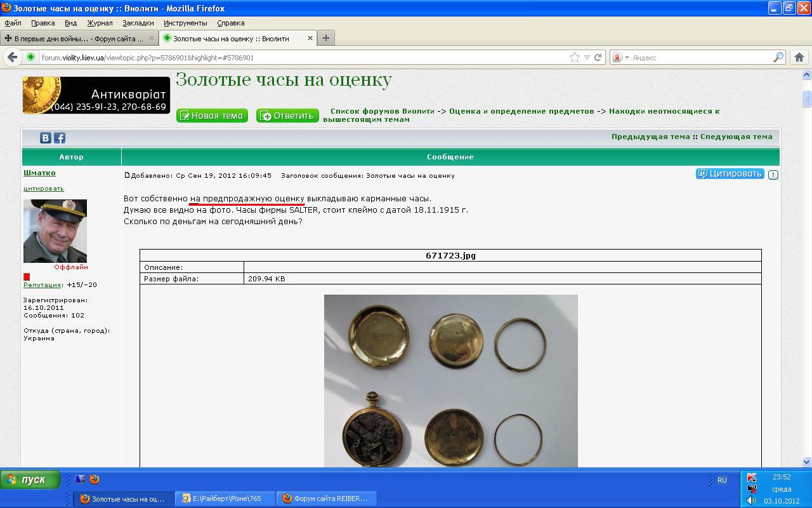Bookmark page with the star icon

[575, 57]
